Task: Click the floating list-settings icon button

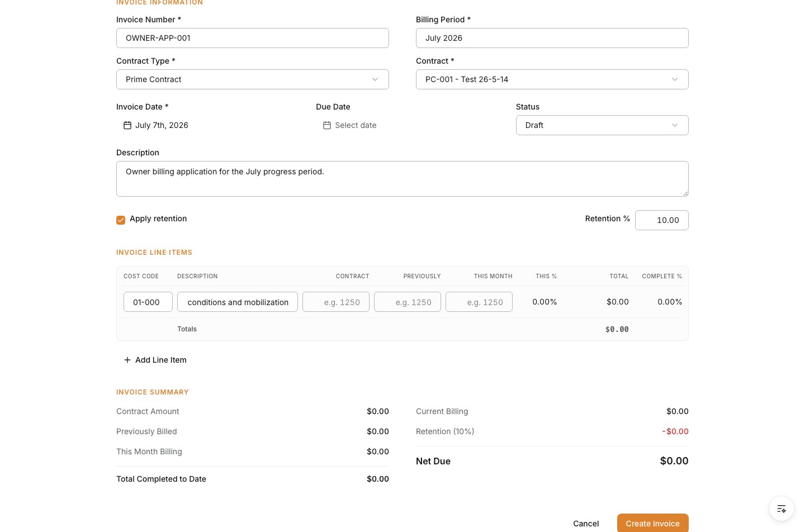Action: (782, 509)
